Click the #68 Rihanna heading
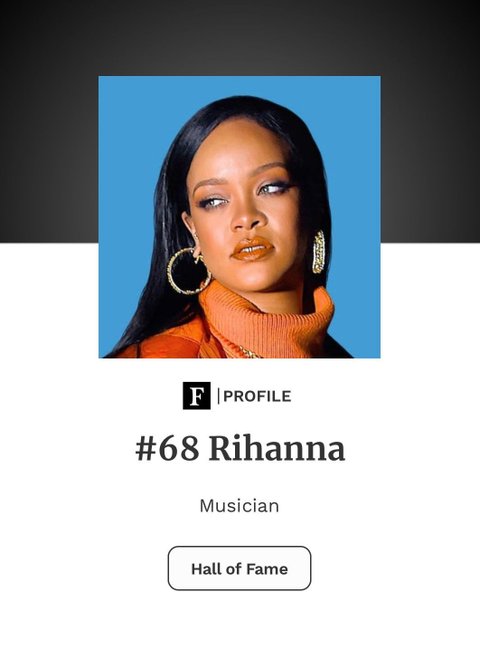The height and width of the screenshot is (659, 480). point(240,448)
